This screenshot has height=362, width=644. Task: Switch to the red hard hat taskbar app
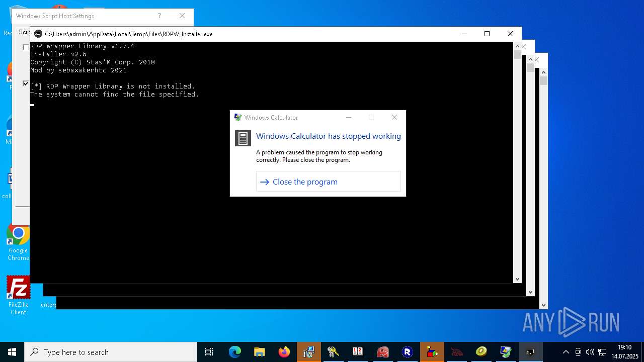click(x=383, y=352)
